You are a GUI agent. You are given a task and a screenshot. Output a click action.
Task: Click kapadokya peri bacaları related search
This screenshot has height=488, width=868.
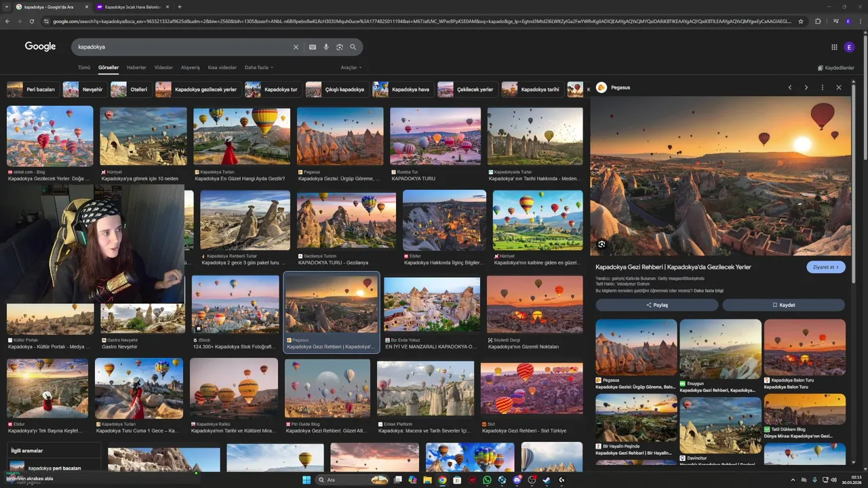click(54, 468)
